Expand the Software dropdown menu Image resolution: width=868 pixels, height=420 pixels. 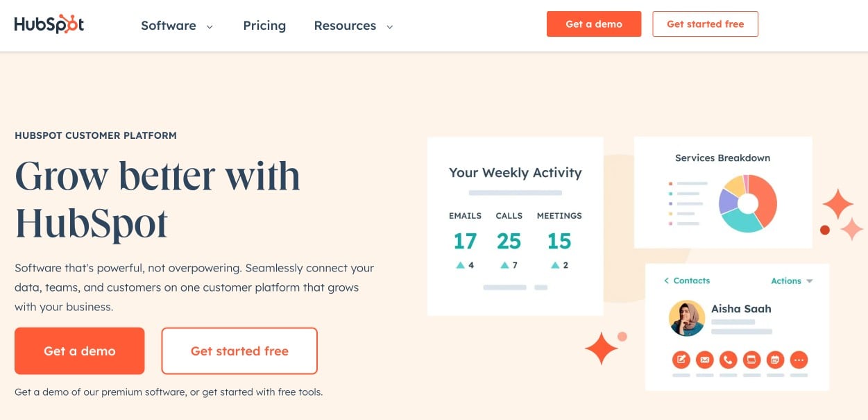[x=177, y=26]
